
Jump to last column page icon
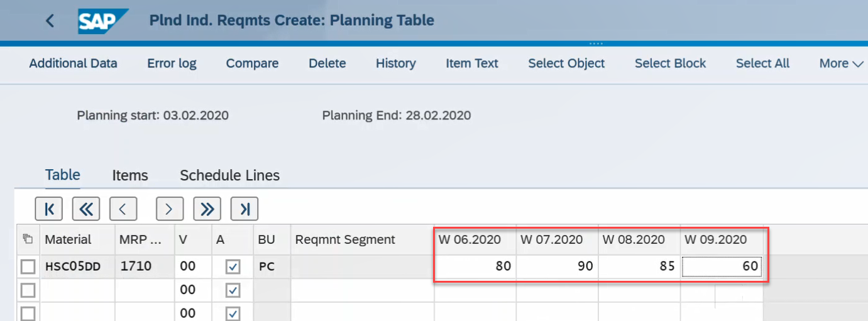244,209
